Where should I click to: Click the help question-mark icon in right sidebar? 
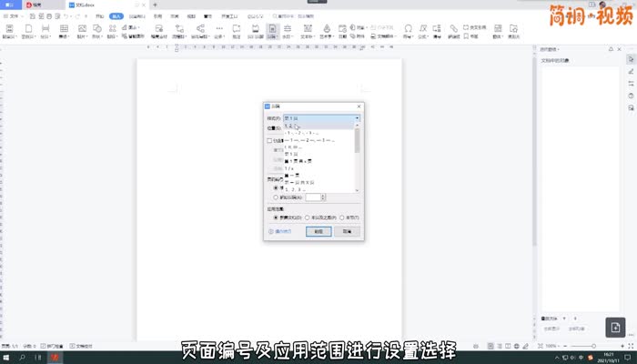click(x=631, y=96)
